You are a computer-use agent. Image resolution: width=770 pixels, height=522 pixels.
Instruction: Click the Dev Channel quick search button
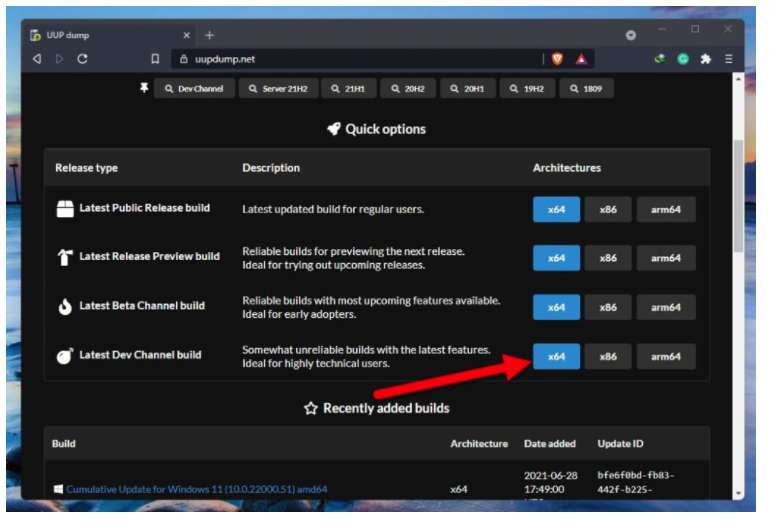click(x=194, y=89)
